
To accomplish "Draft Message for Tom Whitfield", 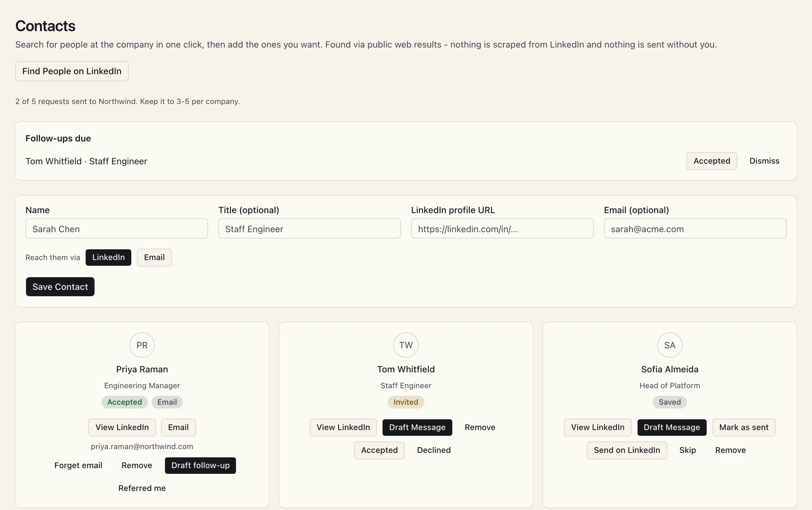I will pyautogui.click(x=417, y=428).
